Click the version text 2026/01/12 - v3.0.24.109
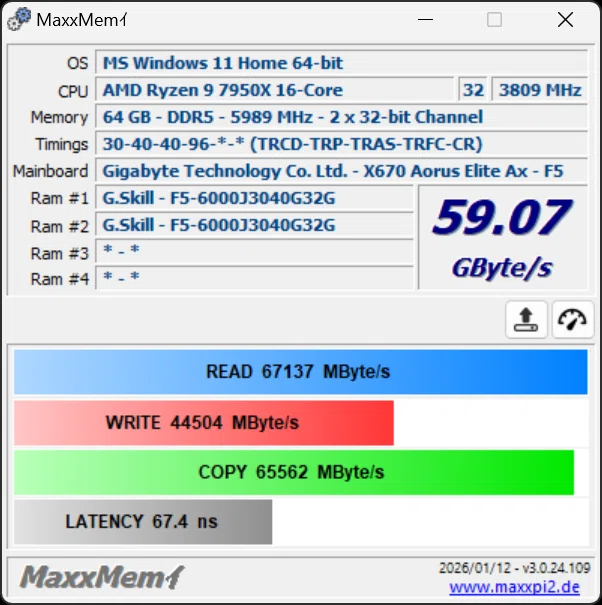The image size is (602, 605). 514,568
